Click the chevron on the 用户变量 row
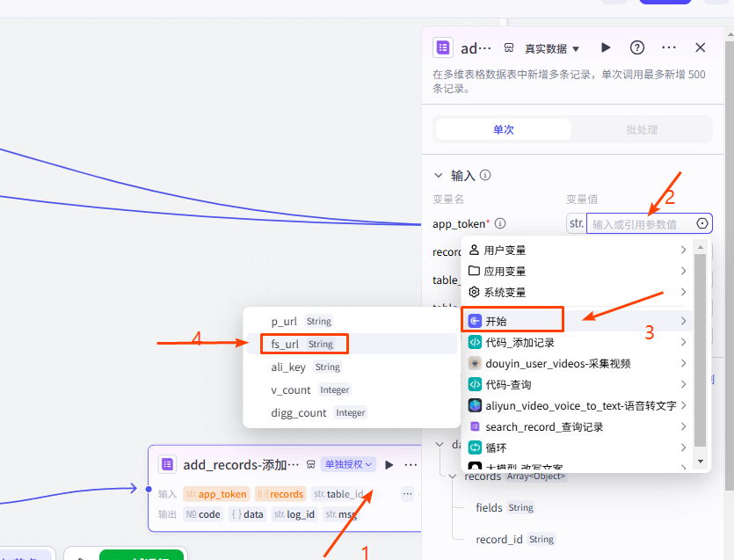Viewport: 734px width, 560px height. click(683, 250)
